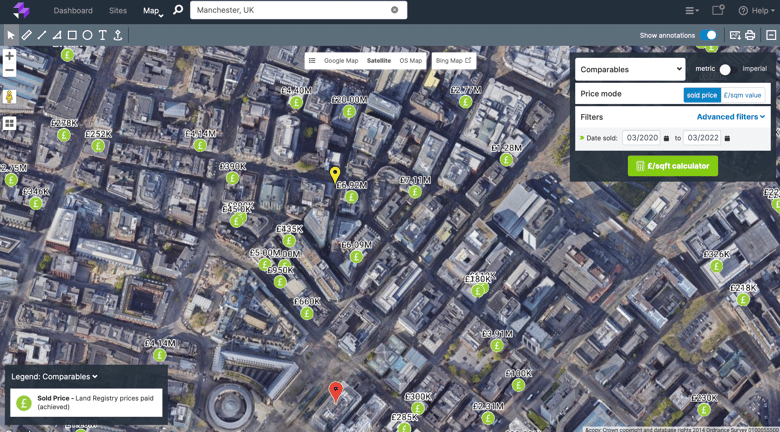Viewport: 780px width, 432px height.
Task: Expand Advanced filters
Action: click(x=730, y=117)
